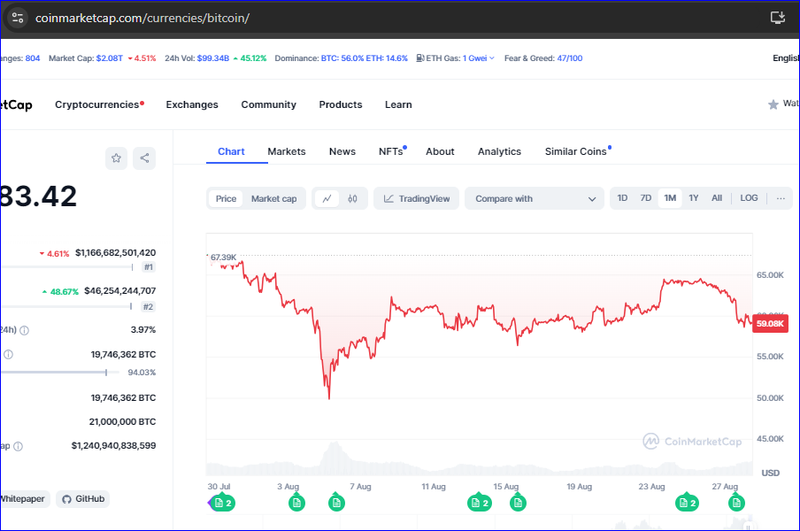Viewport: 800px width, 531px height.
Task: Click the BTC: 56.0% dominance link
Action: tap(342, 58)
